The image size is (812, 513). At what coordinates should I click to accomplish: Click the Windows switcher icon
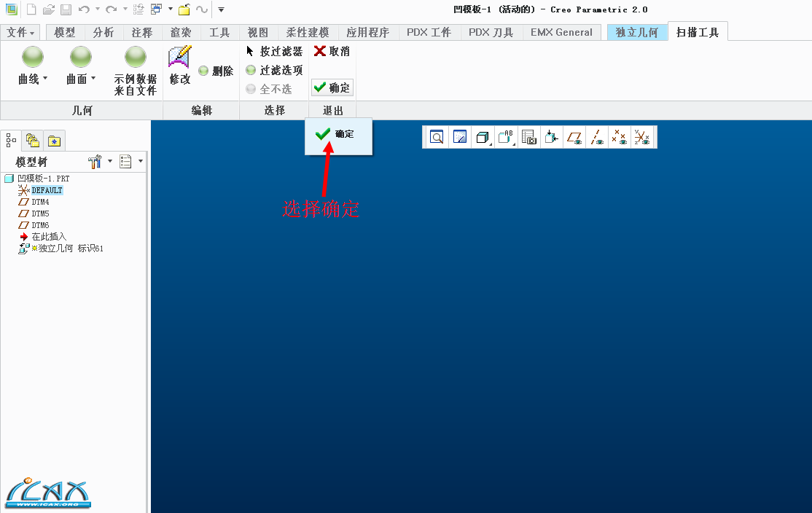157,9
